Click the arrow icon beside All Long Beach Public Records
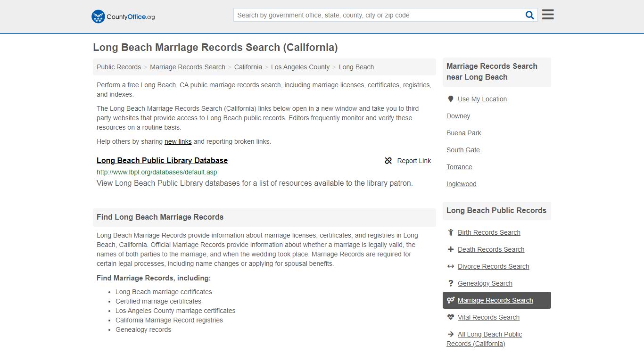Viewport: 644px width, 362px height. click(451, 334)
